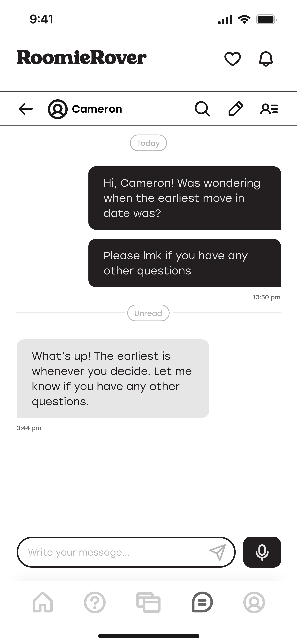Viewport: 297px width, 644px height.
Task: Click the pencil edit icon
Action: pos(236,109)
